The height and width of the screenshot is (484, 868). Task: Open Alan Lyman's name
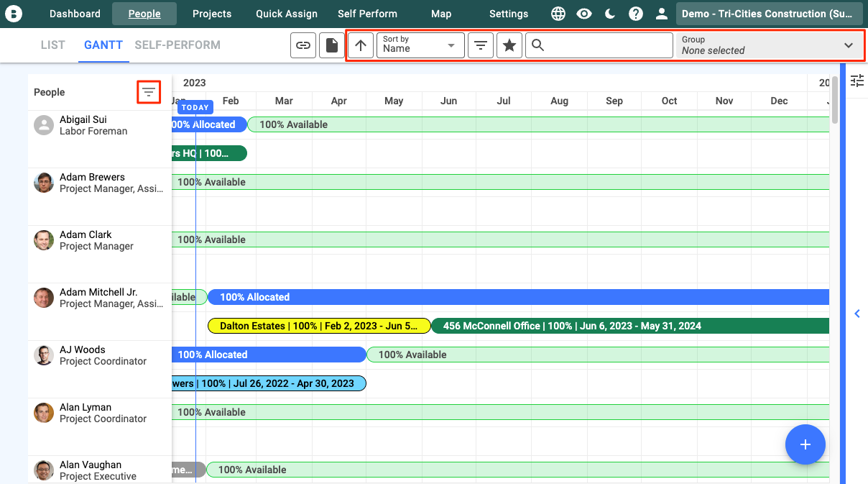tap(86, 407)
